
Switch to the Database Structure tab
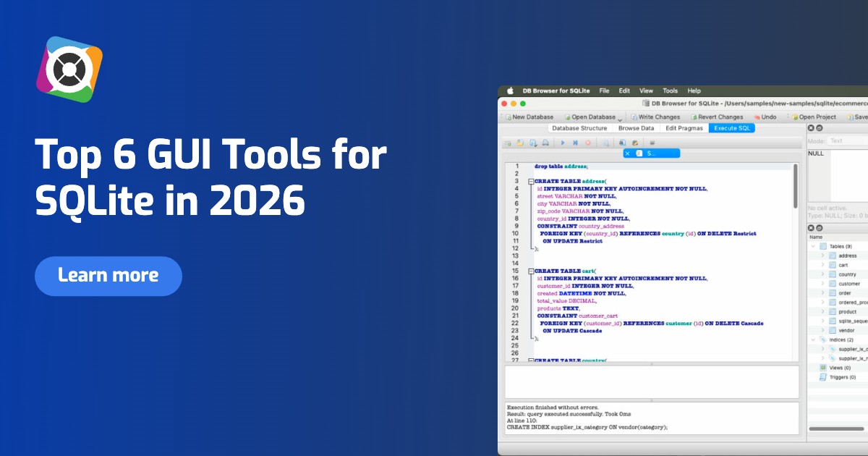click(x=579, y=128)
